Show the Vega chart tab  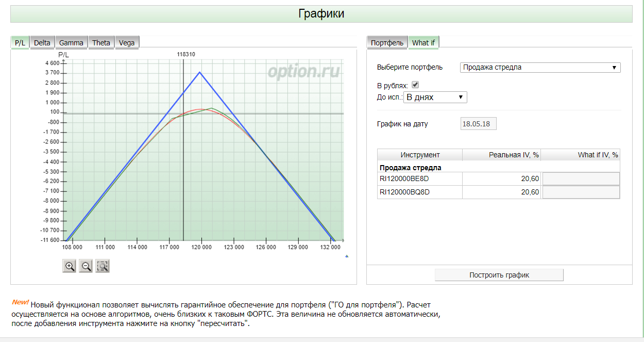(127, 43)
